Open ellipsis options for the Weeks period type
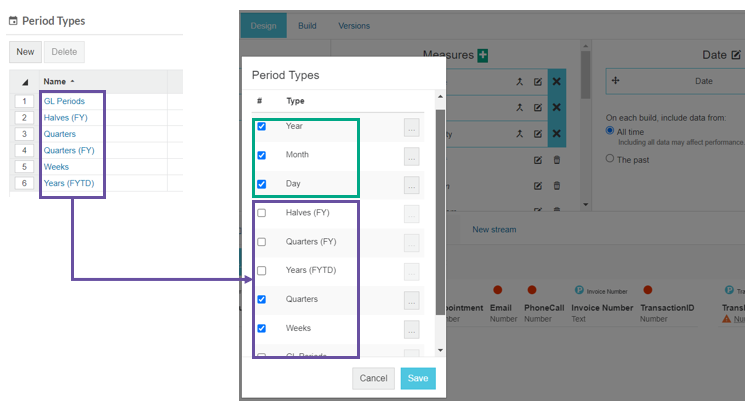Screen dimensions: 748x404 (411, 329)
